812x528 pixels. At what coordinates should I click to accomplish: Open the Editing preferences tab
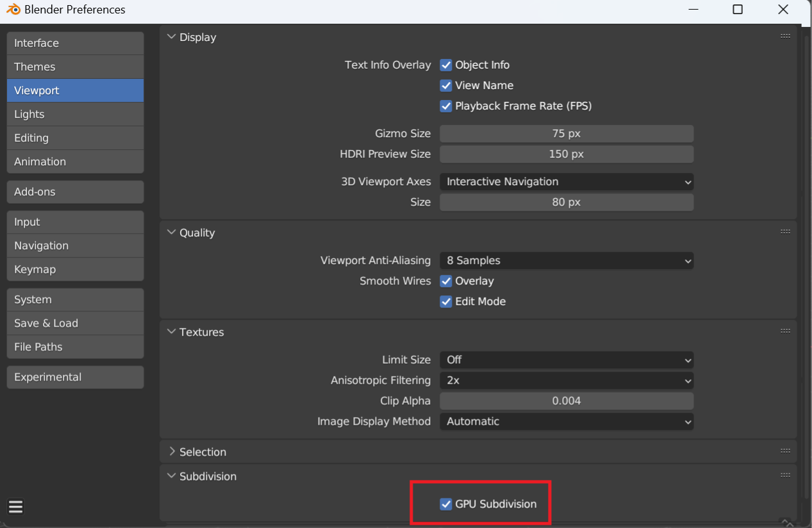75,138
